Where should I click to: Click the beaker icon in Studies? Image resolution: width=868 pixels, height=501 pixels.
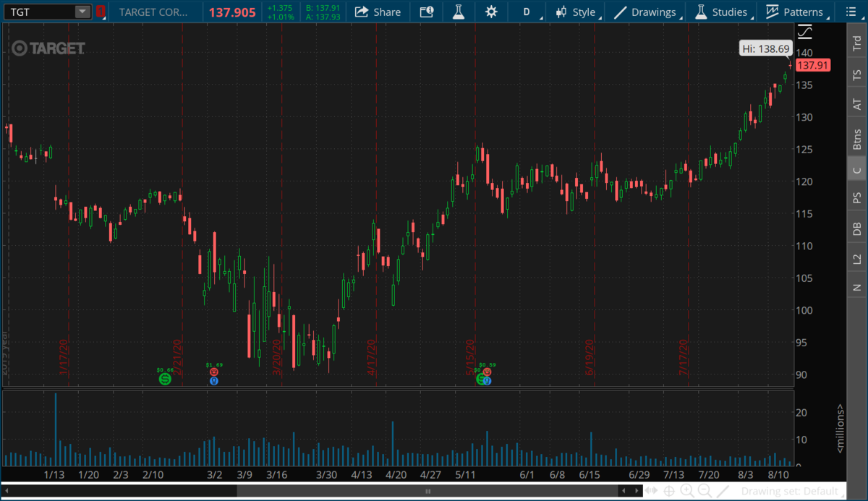point(700,12)
